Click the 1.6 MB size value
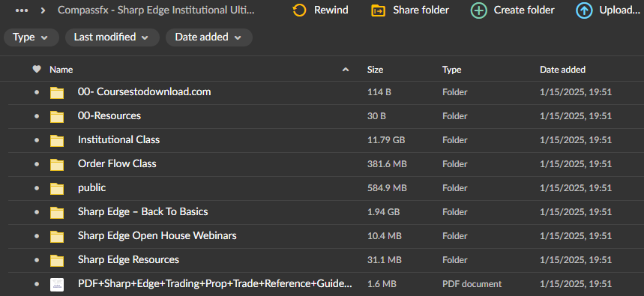 point(382,284)
